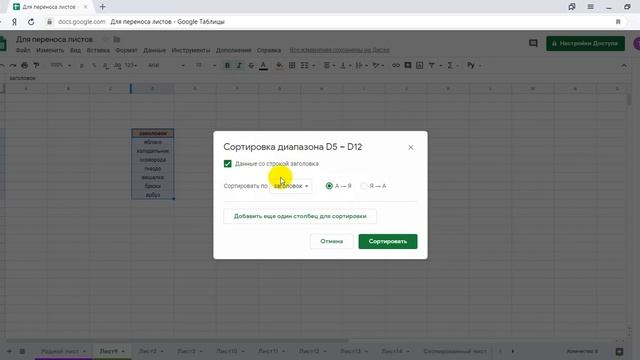This screenshot has width=640, height=360.
Task: Open the text rotation dropdown
Action: pos(378,65)
